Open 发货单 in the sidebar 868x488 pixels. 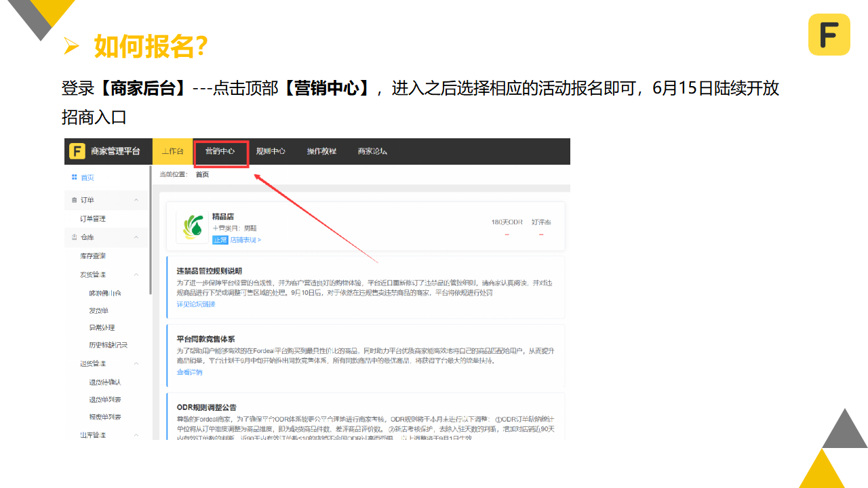[x=99, y=310]
